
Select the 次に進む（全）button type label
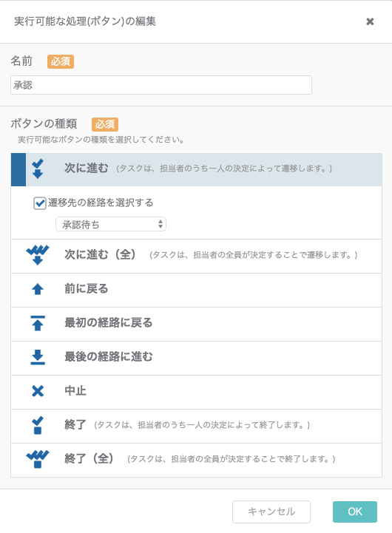click(x=100, y=254)
